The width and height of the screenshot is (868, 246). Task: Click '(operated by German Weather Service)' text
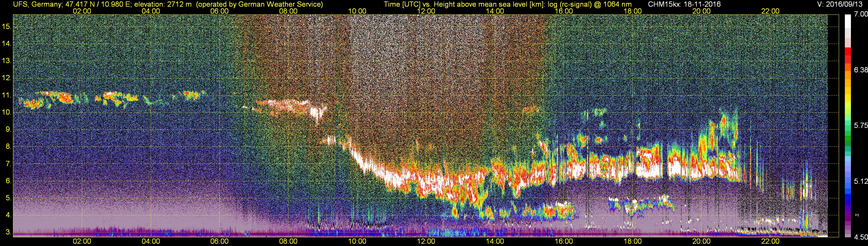coord(260,4)
